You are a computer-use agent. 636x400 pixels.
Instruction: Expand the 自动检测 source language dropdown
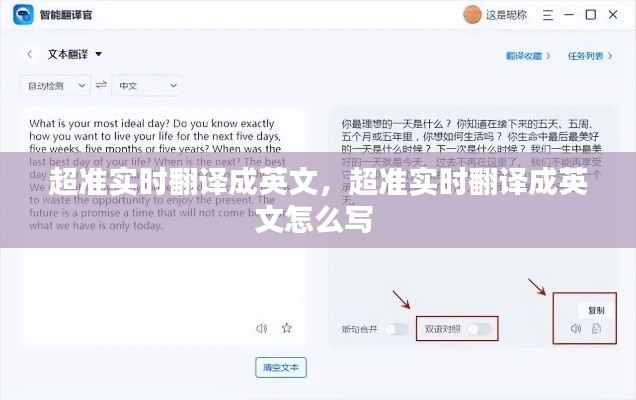point(55,86)
